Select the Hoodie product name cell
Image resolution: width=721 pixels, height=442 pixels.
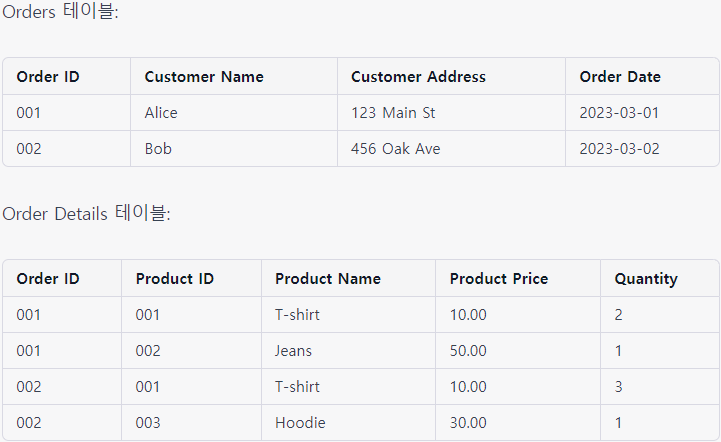coord(300,423)
